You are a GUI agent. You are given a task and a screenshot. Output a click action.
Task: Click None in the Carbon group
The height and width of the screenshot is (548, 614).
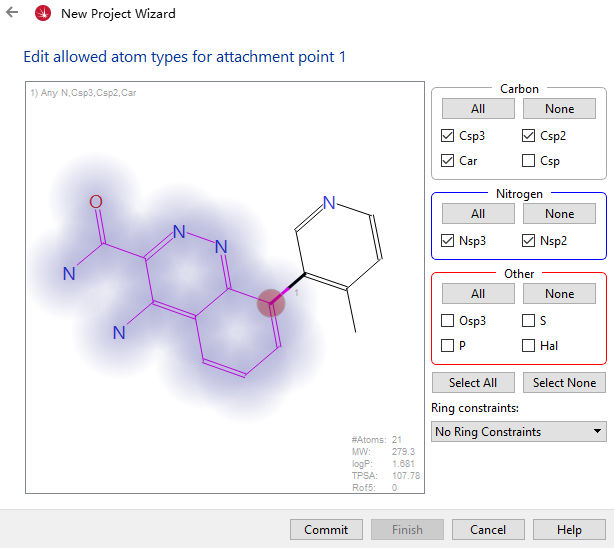(x=559, y=109)
